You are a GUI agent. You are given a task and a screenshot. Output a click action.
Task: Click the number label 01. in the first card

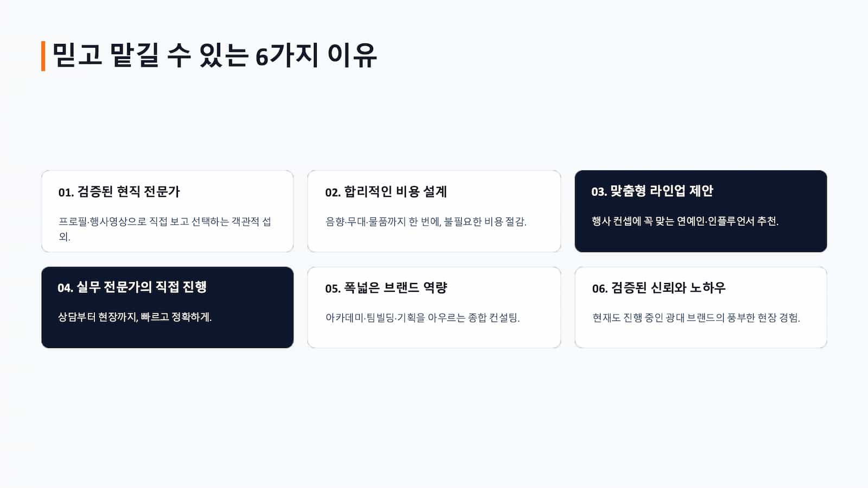click(66, 192)
